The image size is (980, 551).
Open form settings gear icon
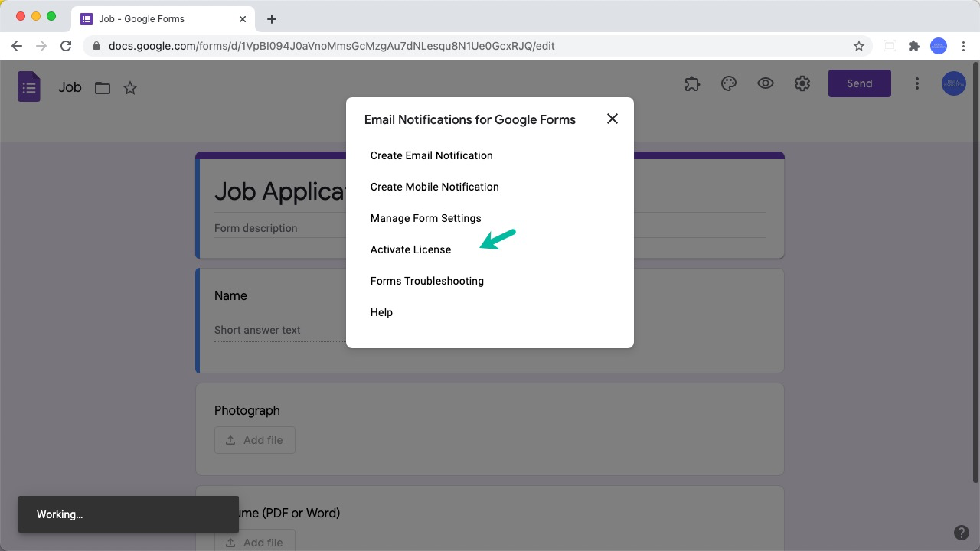[x=802, y=84]
